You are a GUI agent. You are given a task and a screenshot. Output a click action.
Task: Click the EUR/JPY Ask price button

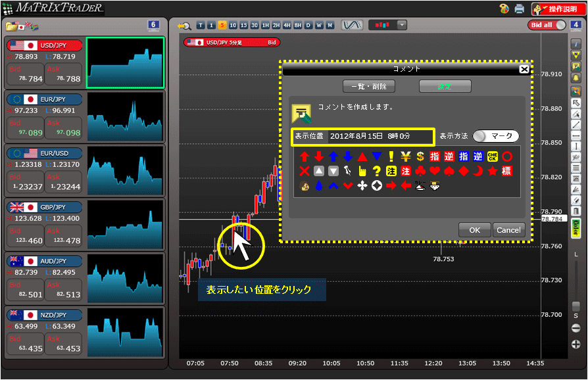tap(63, 128)
